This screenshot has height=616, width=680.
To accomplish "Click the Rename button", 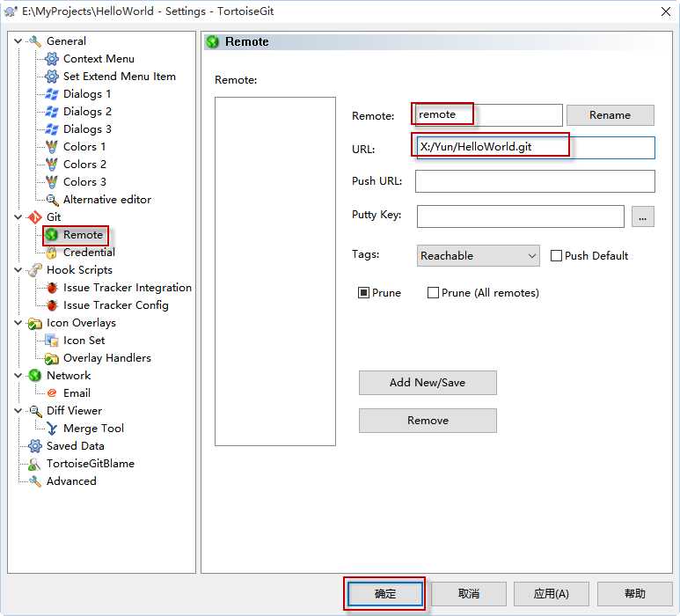I will click(x=611, y=115).
